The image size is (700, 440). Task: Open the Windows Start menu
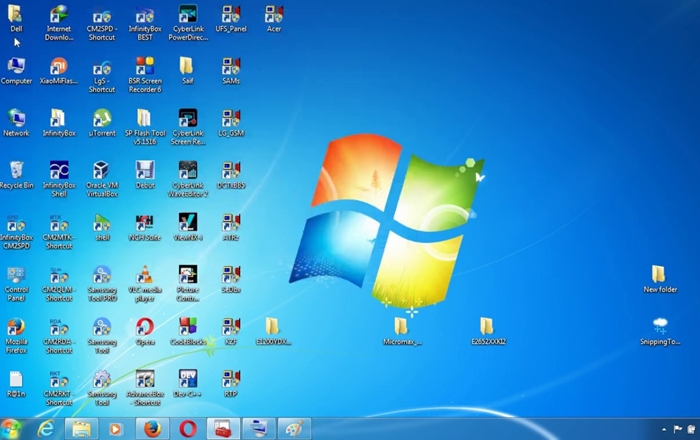pyautogui.click(x=12, y=429)
